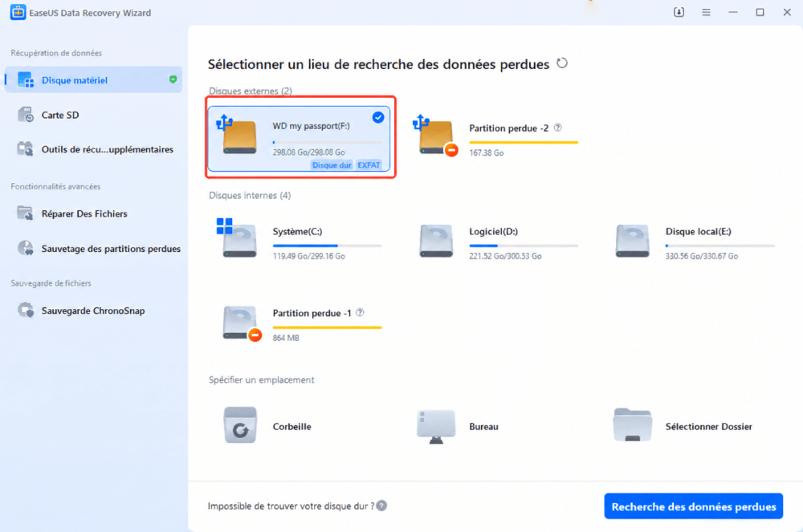Screen dimensions: 803x532
Task: Click the Logiciel(D:) usage bar
Action: point(524,246)
